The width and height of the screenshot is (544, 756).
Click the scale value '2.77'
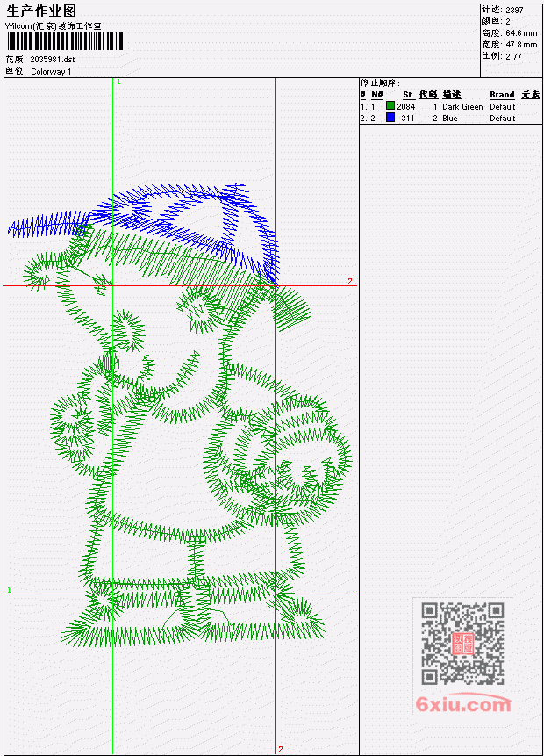coord(513,56)
